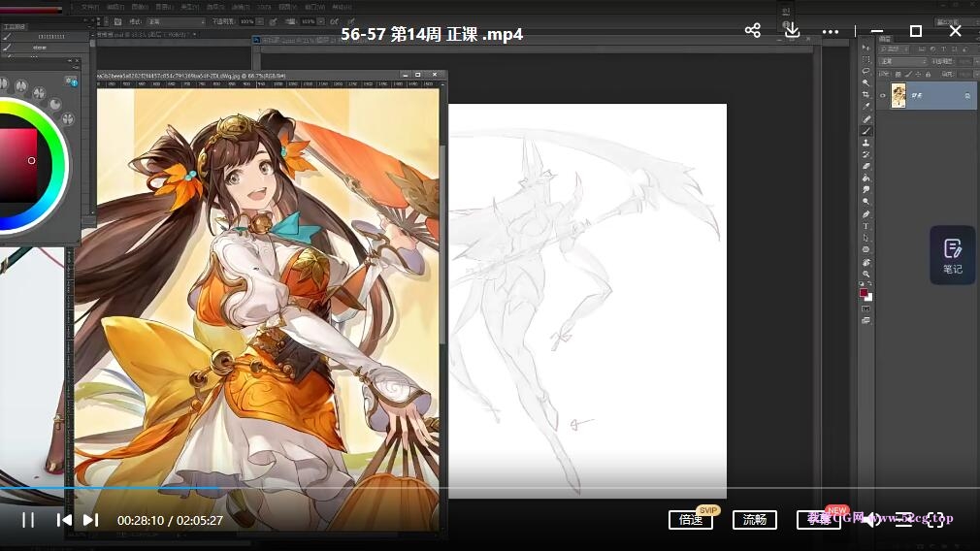Select the Move tool in Photoshop toolbar
This screenshot has width=980, height=551.
866,48
